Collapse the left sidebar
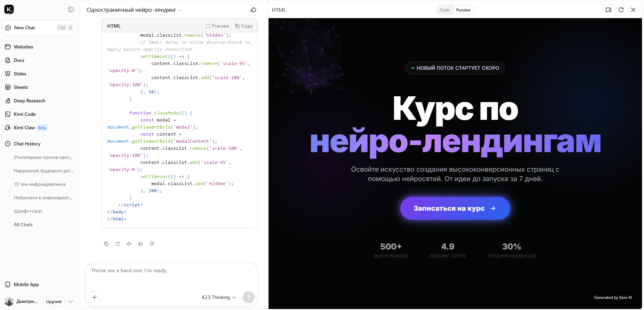Screen dimensions: 644x310 coord(71,9)
